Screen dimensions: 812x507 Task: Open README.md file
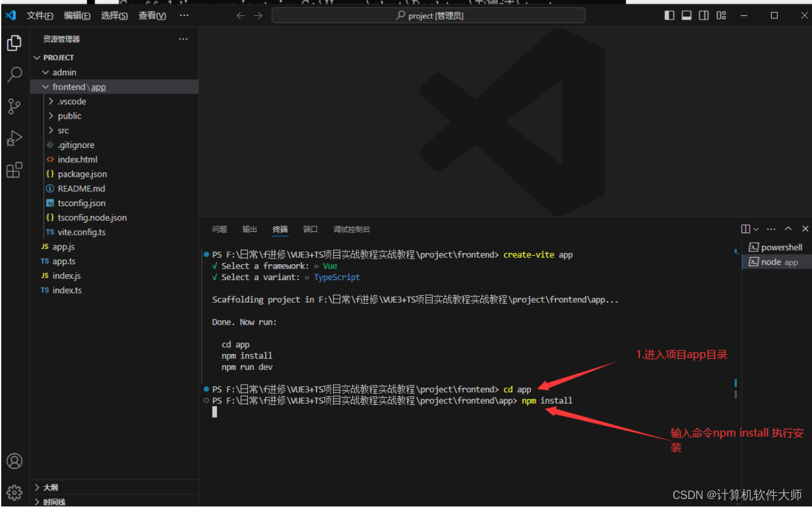[x=114, y=188]
